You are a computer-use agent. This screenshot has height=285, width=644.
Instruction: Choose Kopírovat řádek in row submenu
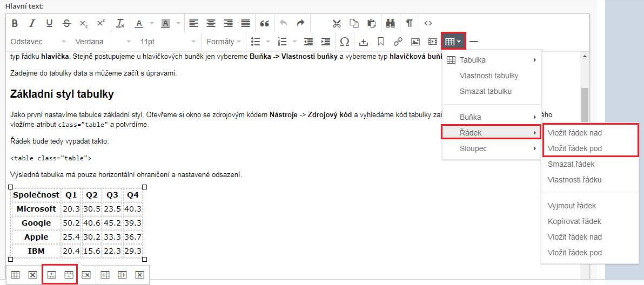click(574, 221)
